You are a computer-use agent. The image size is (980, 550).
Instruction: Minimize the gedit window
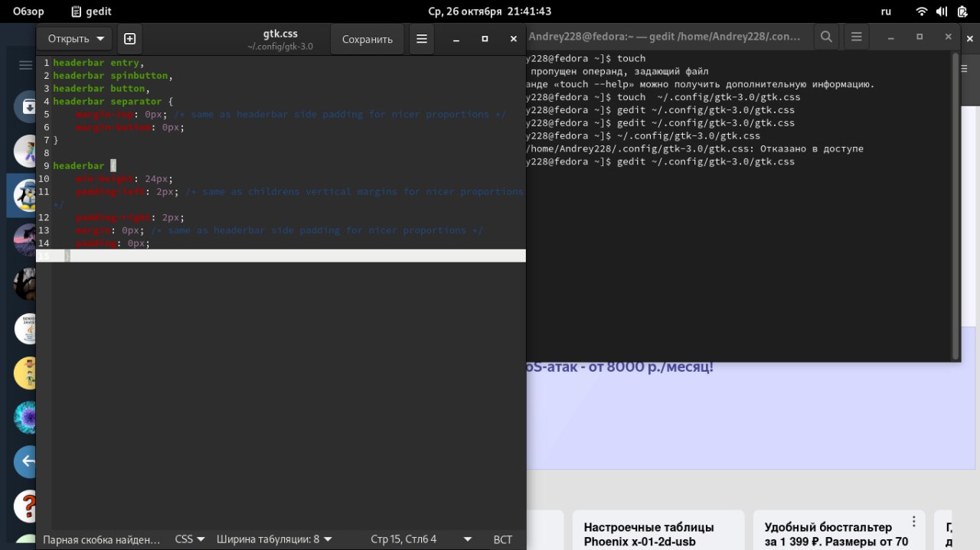tap(456, 39)
